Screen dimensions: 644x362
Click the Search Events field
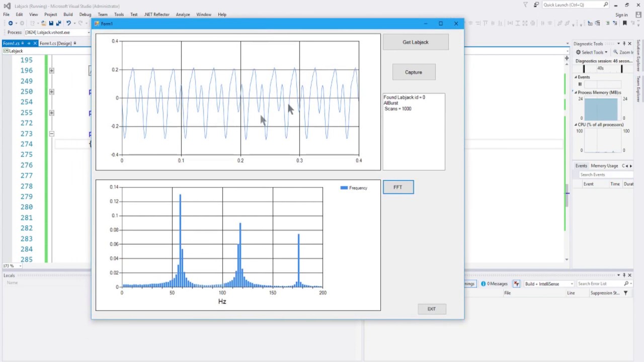[x=606, y=174]
